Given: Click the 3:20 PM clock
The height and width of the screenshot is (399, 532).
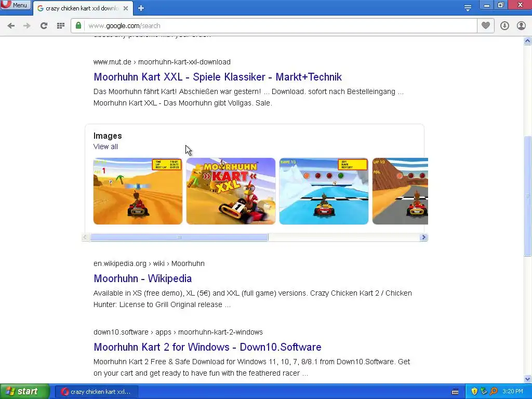Looking at the screenshot, I should [x=513, y=392].
